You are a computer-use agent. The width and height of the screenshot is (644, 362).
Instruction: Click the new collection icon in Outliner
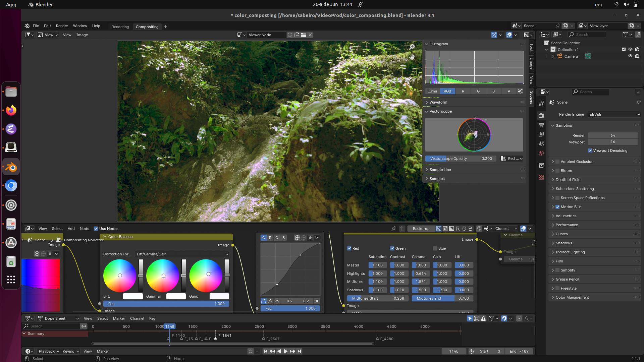click(638, 35)
